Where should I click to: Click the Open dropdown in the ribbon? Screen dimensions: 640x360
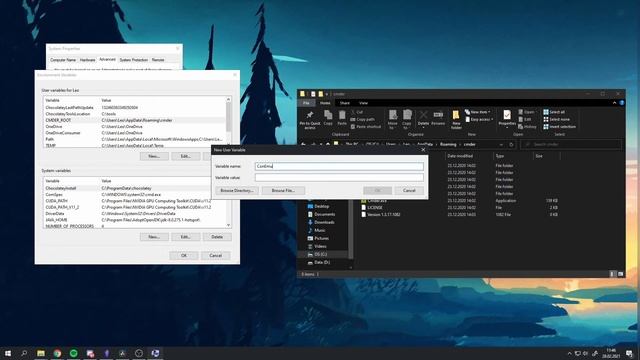point(527,112)
